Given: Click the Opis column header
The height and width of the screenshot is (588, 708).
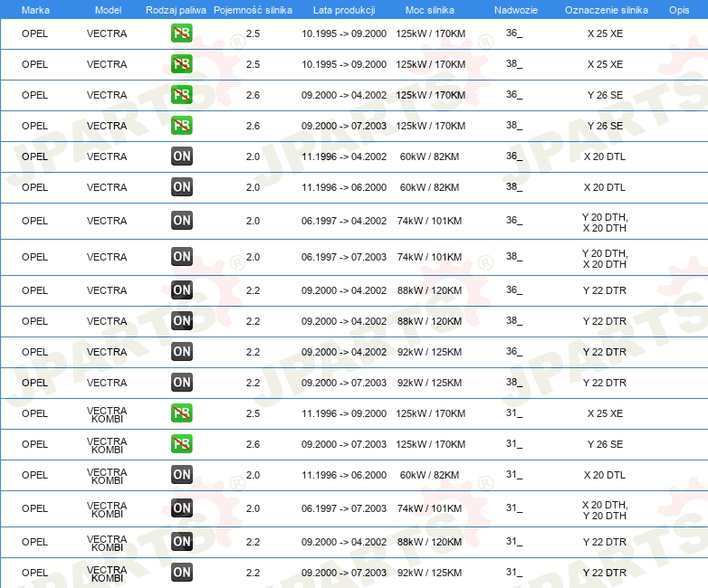Looking at the screenshot, I should (679, 10).
